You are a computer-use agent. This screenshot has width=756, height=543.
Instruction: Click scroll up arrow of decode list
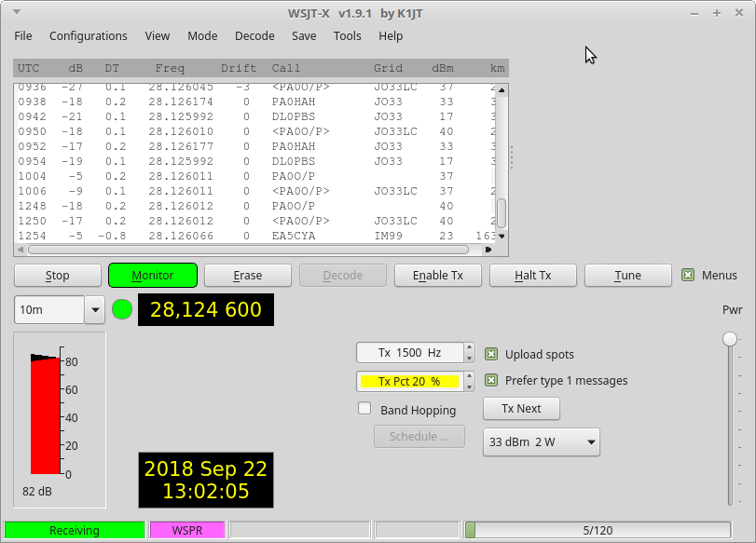(502, 90)
